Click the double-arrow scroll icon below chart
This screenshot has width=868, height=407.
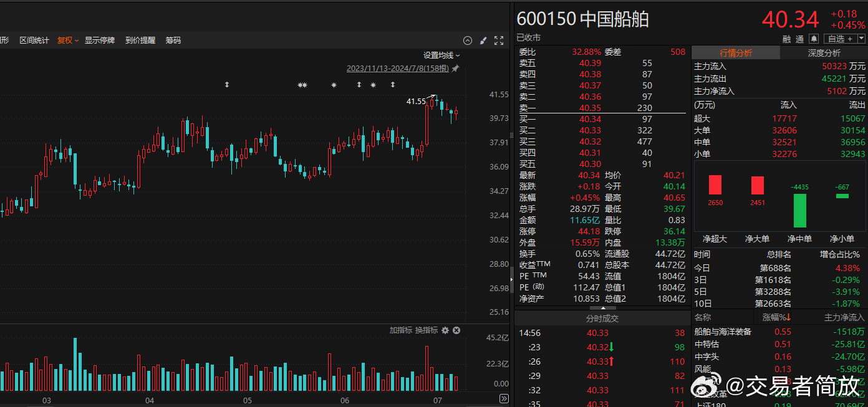(x=504, y=399)
